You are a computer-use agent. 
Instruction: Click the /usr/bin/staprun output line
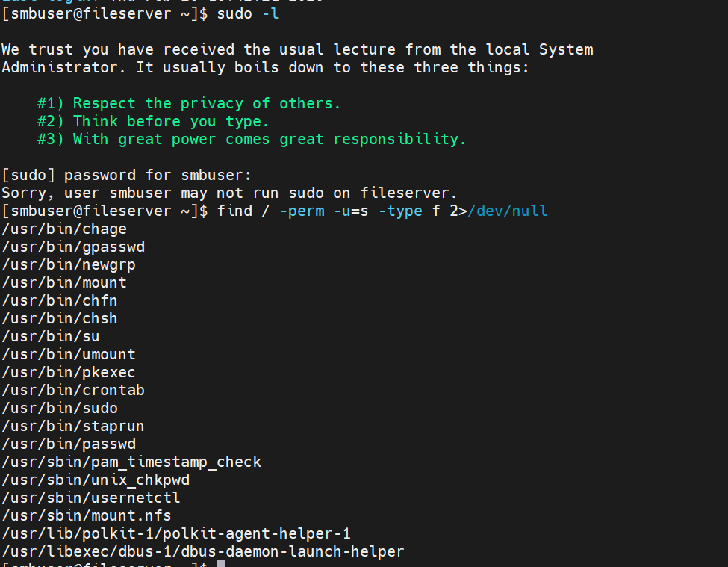tap(73, 426)
